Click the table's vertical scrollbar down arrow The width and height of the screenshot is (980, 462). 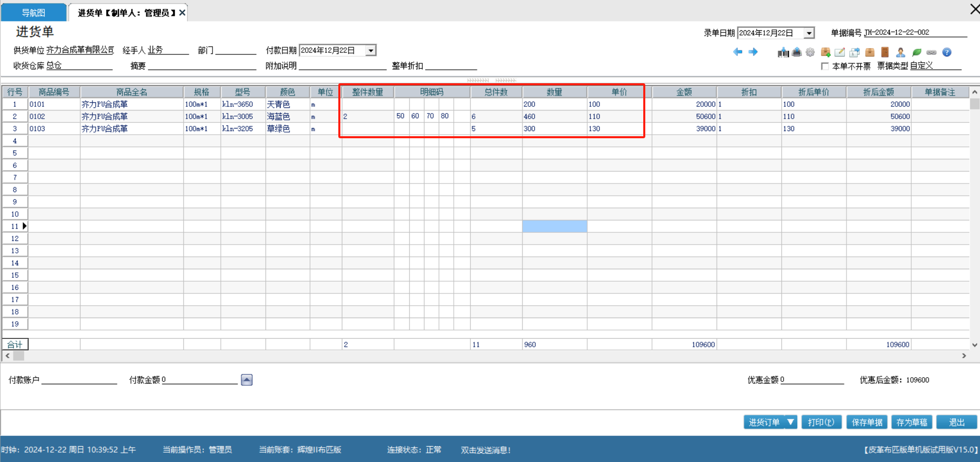pyautogui.click(x=974, y=345)
